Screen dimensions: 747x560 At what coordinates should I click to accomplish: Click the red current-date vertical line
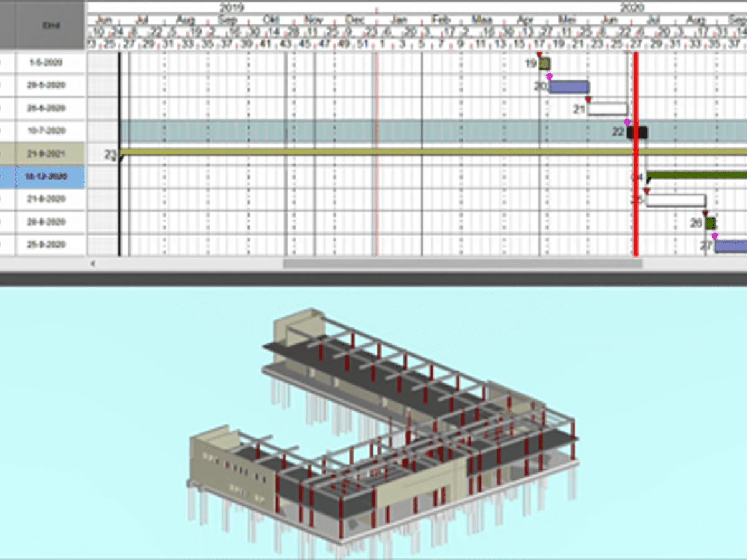coord(636,212)
